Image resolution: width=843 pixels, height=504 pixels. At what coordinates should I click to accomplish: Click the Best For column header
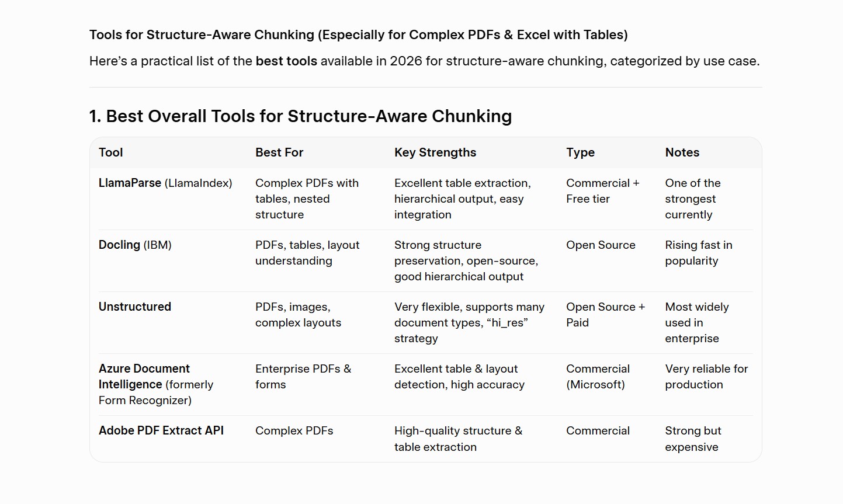[x=279, y=152]
